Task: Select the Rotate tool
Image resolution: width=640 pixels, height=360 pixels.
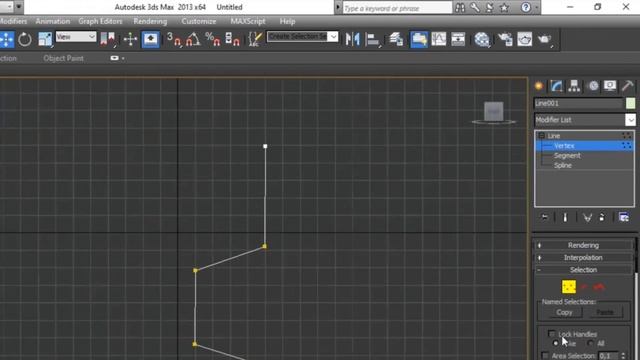Action: [x=25, y=40]
